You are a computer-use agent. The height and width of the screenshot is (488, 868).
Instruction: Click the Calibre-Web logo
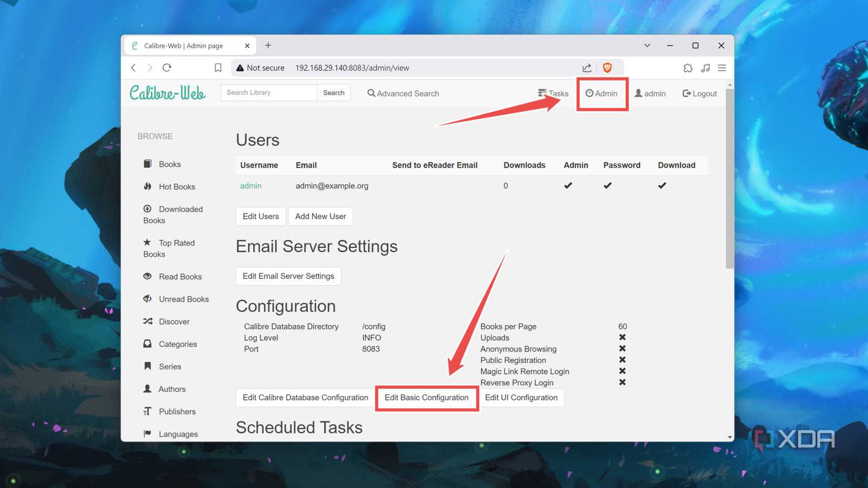pyautogui.click(x=167, y=93)
